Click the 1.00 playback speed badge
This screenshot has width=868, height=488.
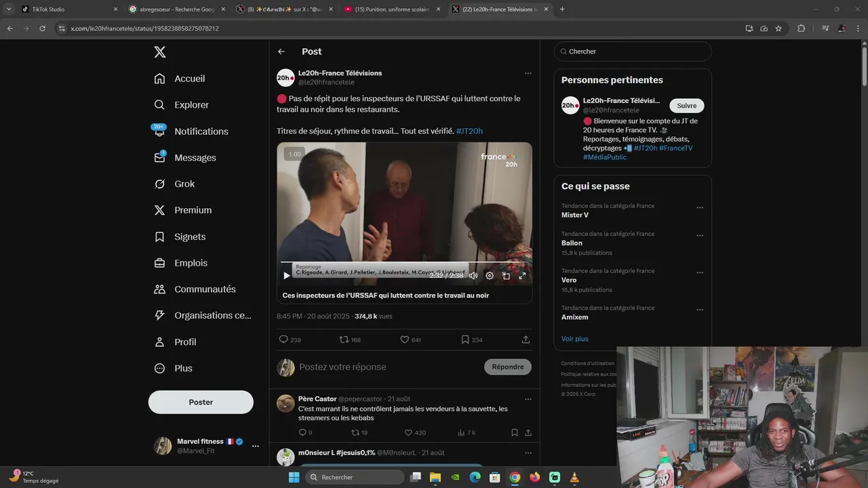294,155
